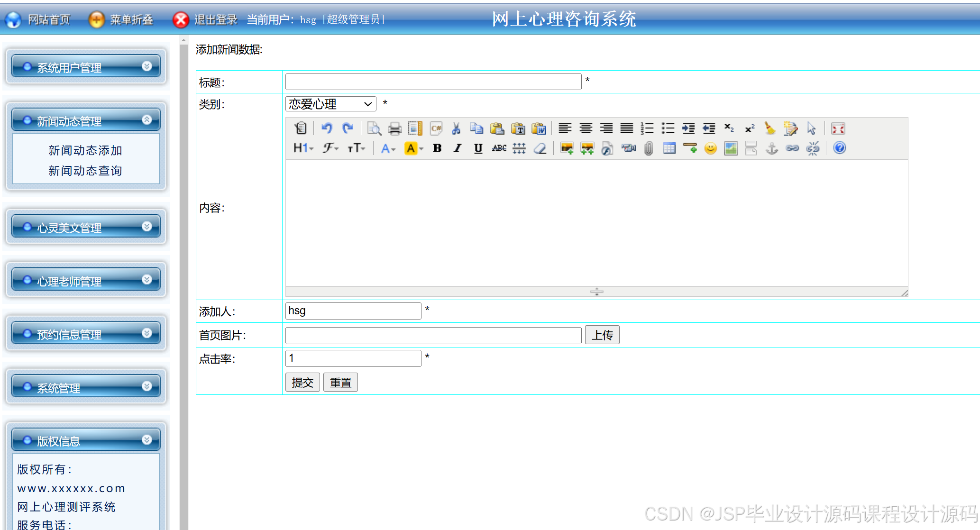The image size is (980, 530).
Task: Toggle bold formatting in editor
Action: pyautogui.click(x=437, y=148)
